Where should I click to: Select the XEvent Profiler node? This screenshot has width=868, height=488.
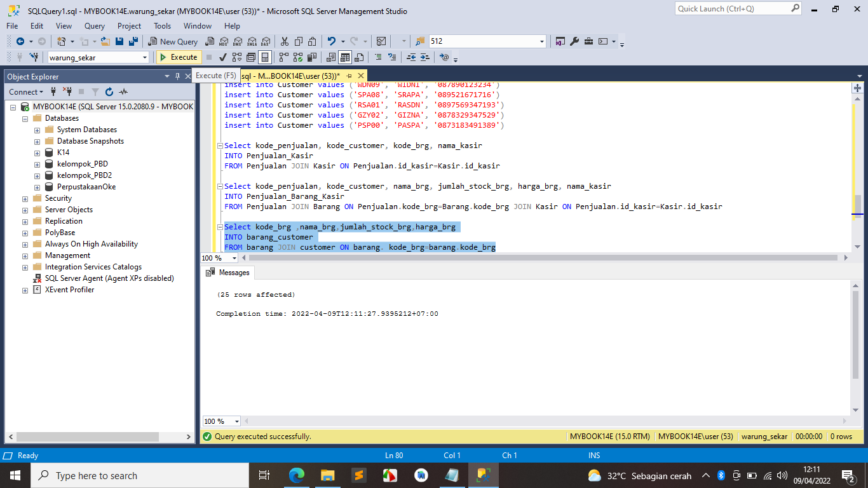[69, 290]
